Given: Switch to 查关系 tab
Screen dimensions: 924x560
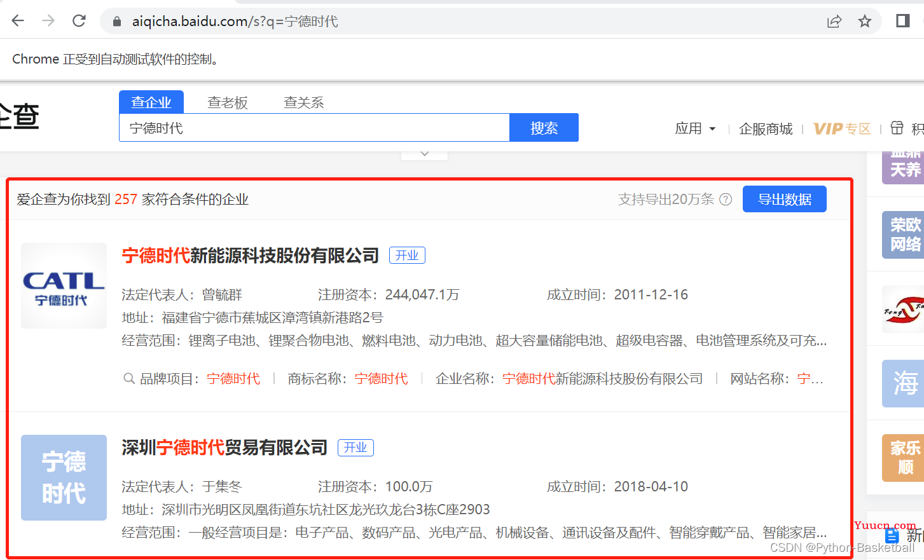Looking at the screenshot, I should pos(304,102).
